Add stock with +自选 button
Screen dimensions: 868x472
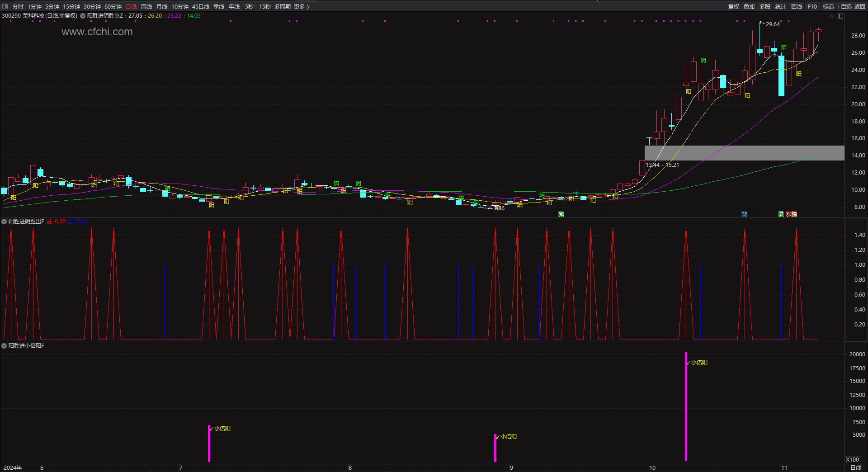(x=844, y=6)
